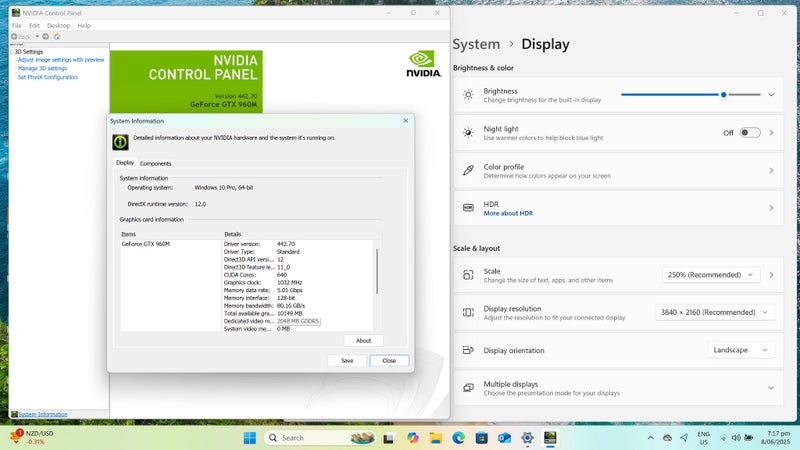Click the HDR icon in Display settings

tap(468, 208)
